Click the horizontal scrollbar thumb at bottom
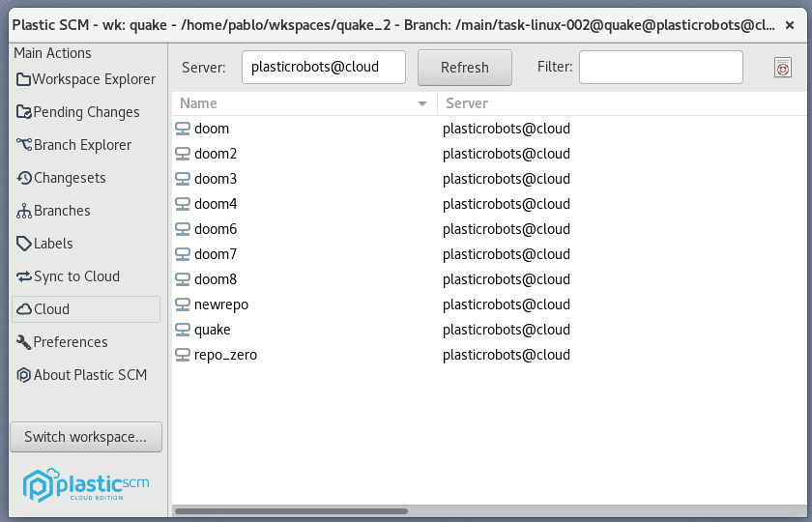The width and height of the screenshot is (812, 522). (x=291, y=511)
